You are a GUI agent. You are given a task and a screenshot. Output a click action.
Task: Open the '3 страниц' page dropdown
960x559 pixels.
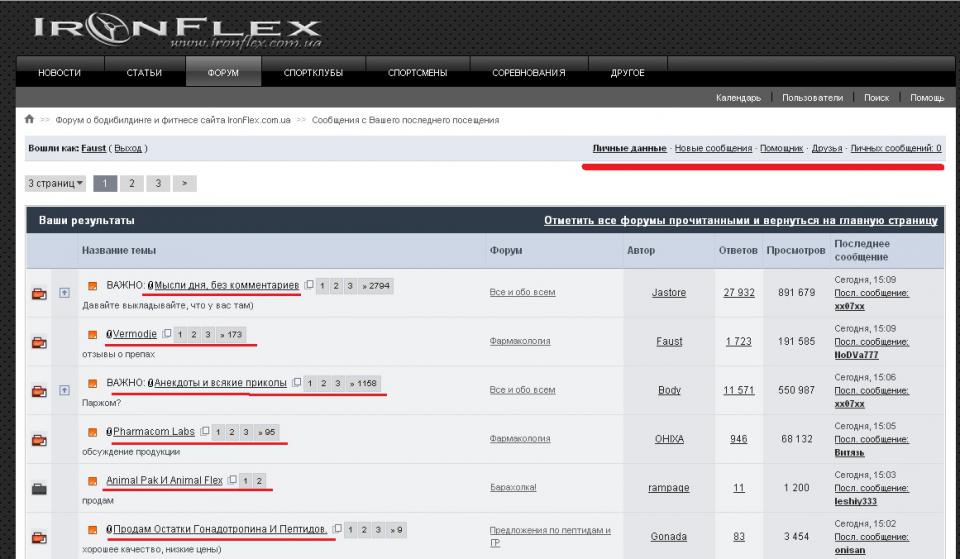point(56,184)
